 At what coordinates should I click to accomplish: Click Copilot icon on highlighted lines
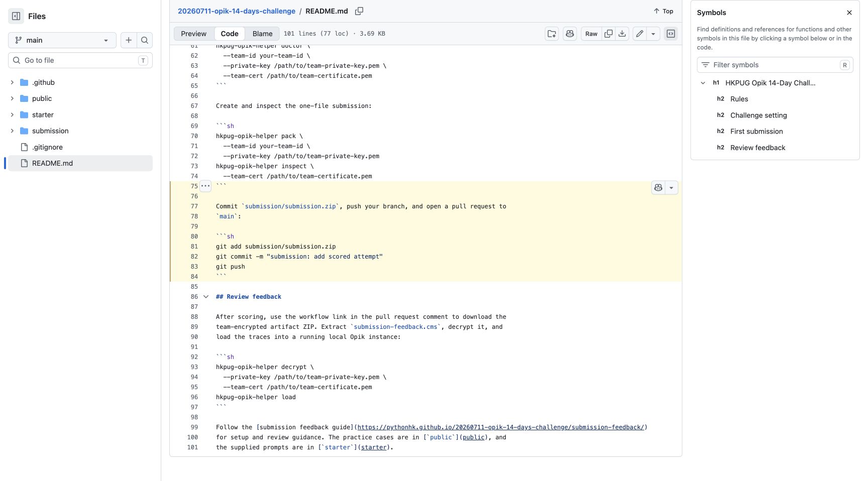[658, 188]
